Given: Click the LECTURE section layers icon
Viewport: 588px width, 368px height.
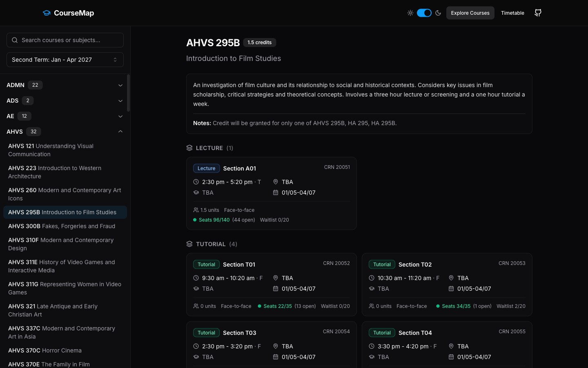Looking at the screenshot, I should click(189, 148).
